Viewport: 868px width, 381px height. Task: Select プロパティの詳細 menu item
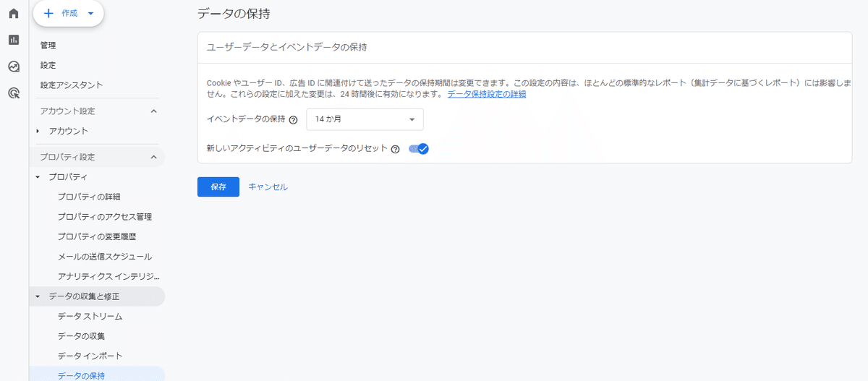click(89, 197)
